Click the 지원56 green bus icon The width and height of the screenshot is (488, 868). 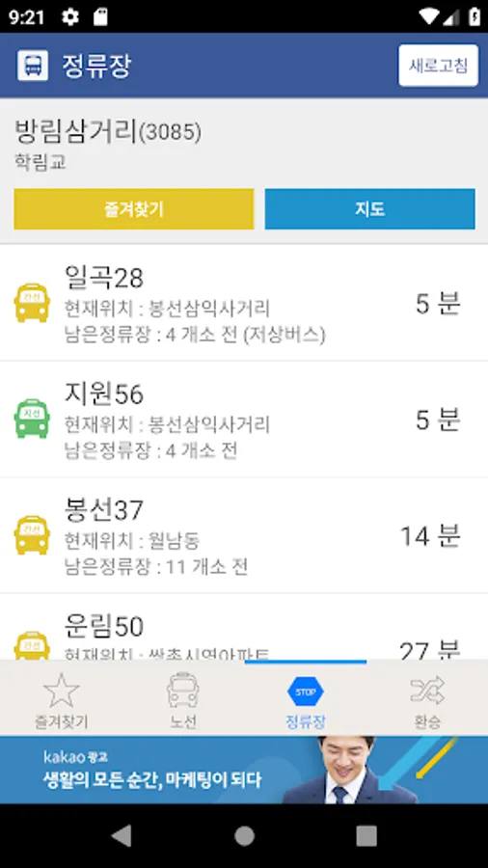(x=32, y=420)
